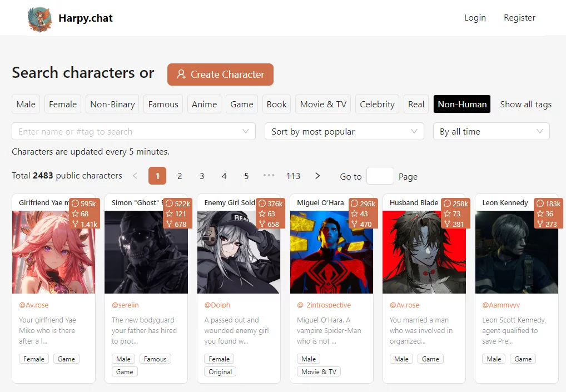The image size is (566, 392).
Task: Toggle the Real tag filter
Action: [x=416, y=105]
